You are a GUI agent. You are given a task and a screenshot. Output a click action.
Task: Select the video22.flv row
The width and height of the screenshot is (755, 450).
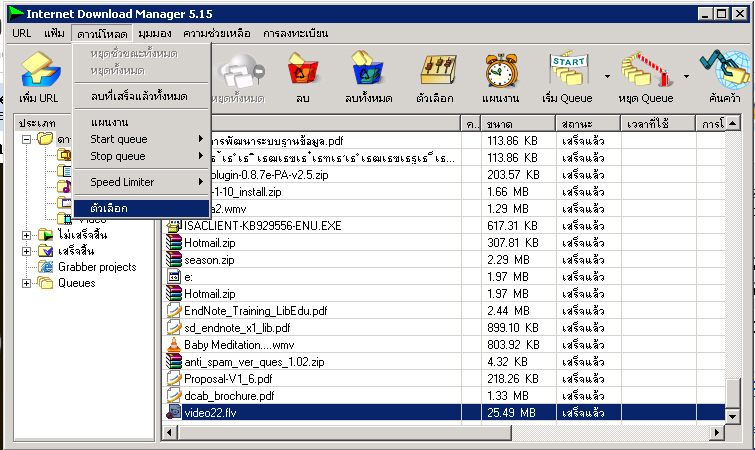[445, 413]
